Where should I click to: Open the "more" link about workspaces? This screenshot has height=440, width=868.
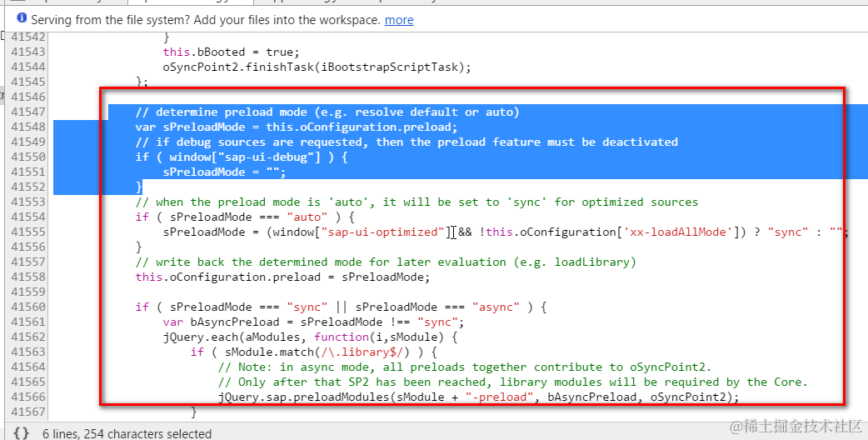click(399, 20)
